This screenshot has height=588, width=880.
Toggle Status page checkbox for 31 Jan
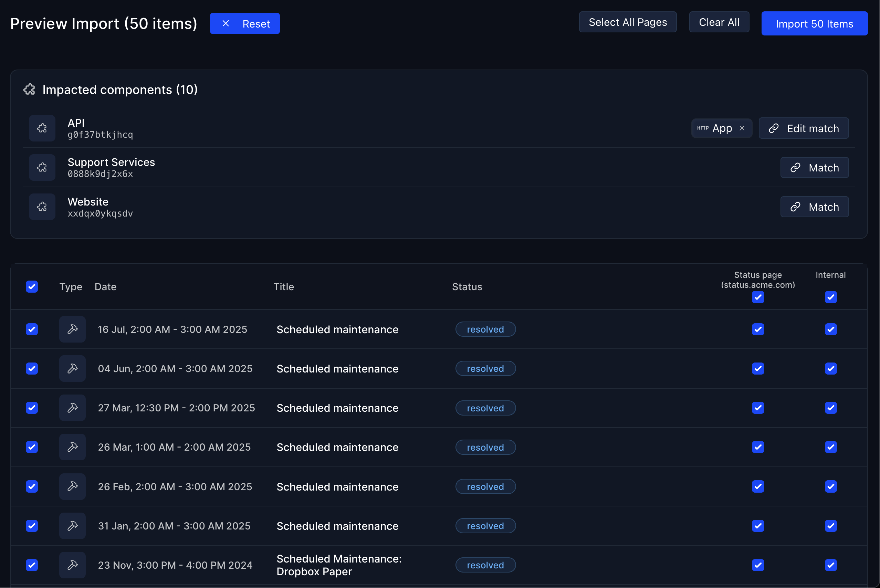pyautogui.click(x=758, y=526)
